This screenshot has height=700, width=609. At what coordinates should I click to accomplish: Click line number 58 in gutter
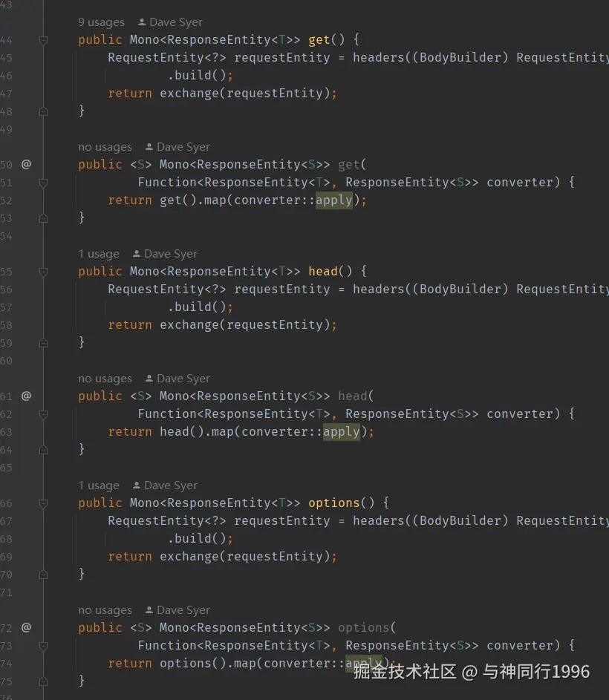coord(6,325)
